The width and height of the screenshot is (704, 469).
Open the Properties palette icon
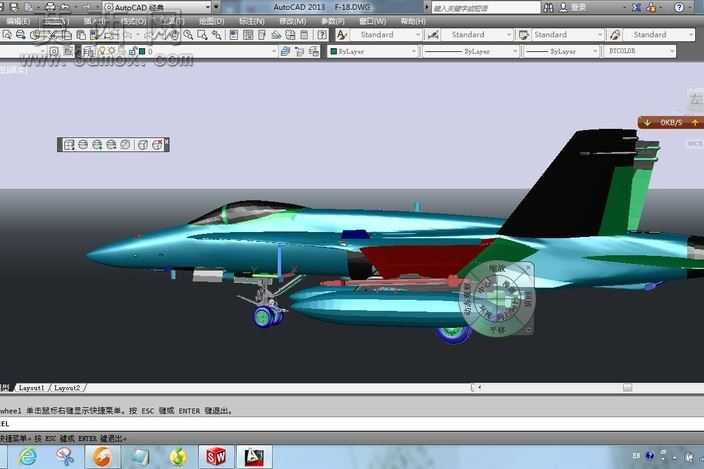point(234,35)
